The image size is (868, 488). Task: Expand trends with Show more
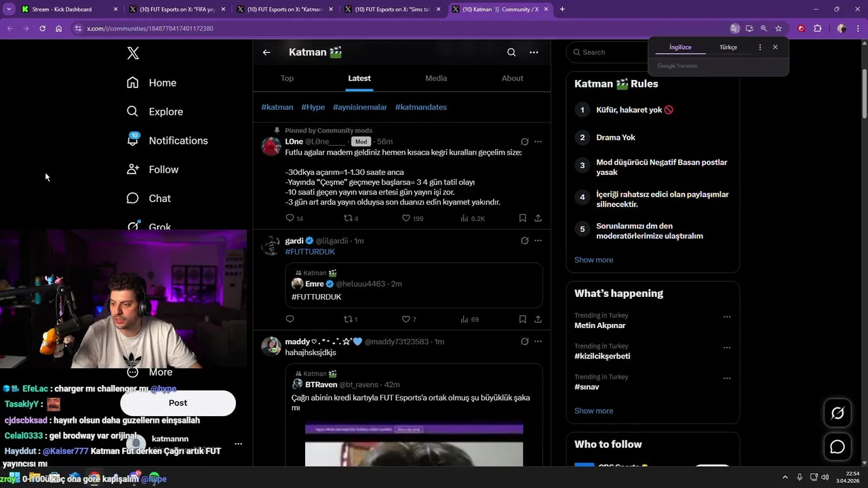(x=593, y=411)
